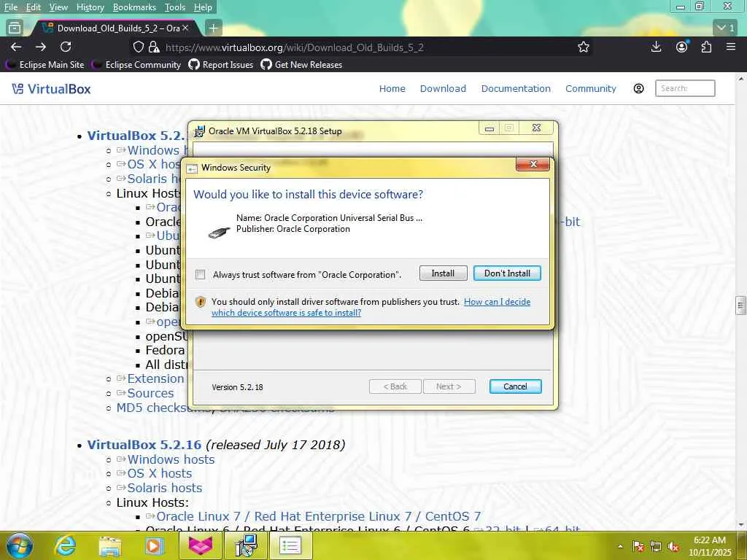The width and height of the screenshot is (747, 560).
Task: Click the network tray icon
Action: pos(656,547)
